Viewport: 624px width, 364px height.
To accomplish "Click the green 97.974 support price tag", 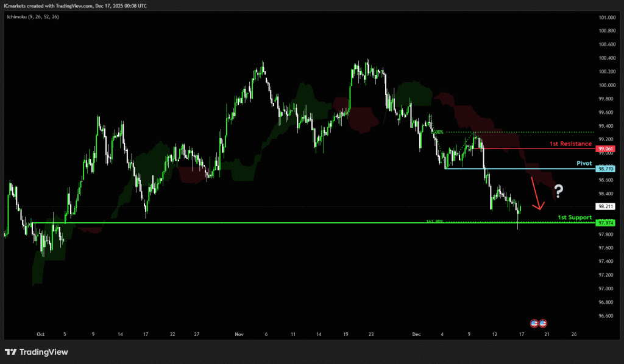I will (606, 223).
